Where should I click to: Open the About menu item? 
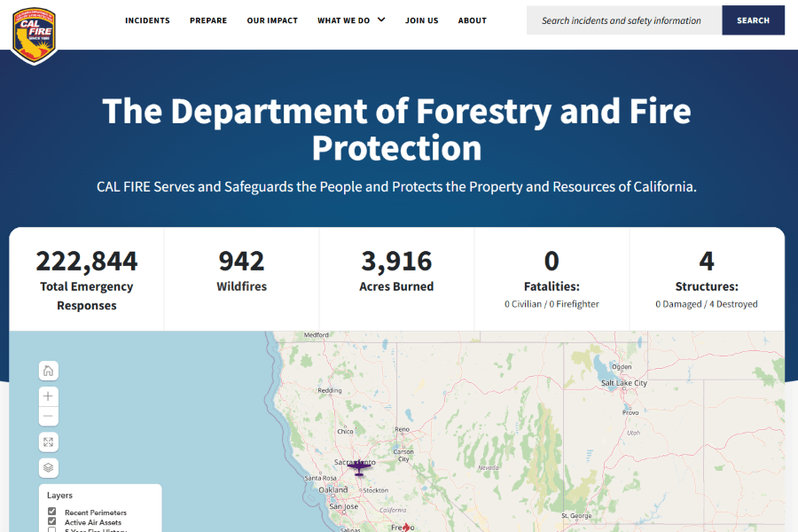(x=473, y=20)
